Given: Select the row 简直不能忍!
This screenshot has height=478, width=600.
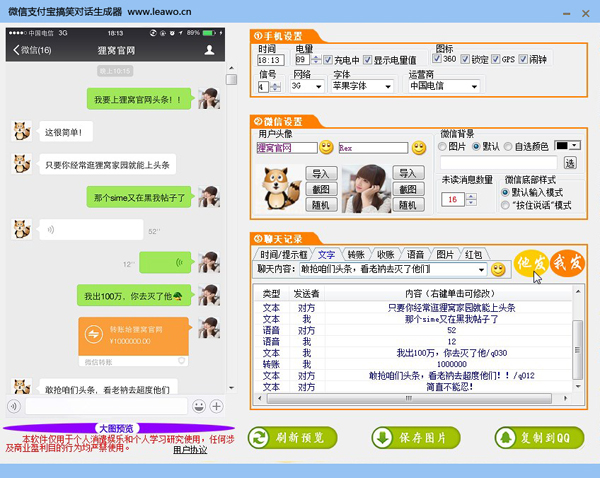Looking at the screenshot, I should (413, 387).
